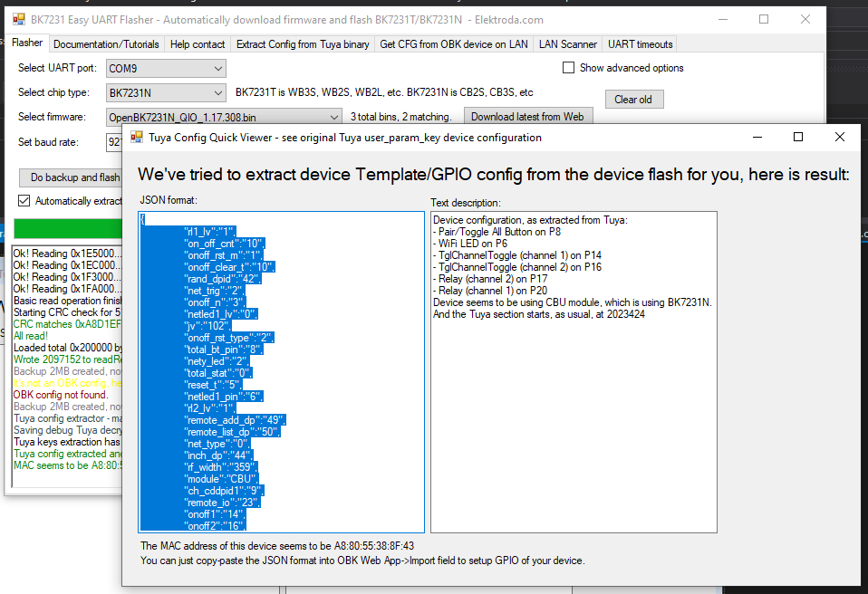Image resolution: width=868 pixels, height=594 pixels.
Task: Click 'TglChannelToggle (channel 1) on P14' line
Action: 517,255
